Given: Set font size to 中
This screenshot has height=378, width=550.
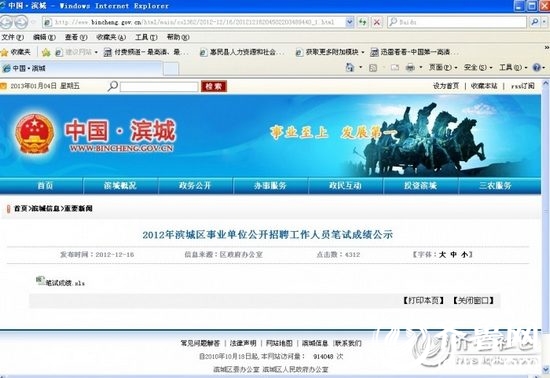Looking at the screenshot, I should point(454,255).
